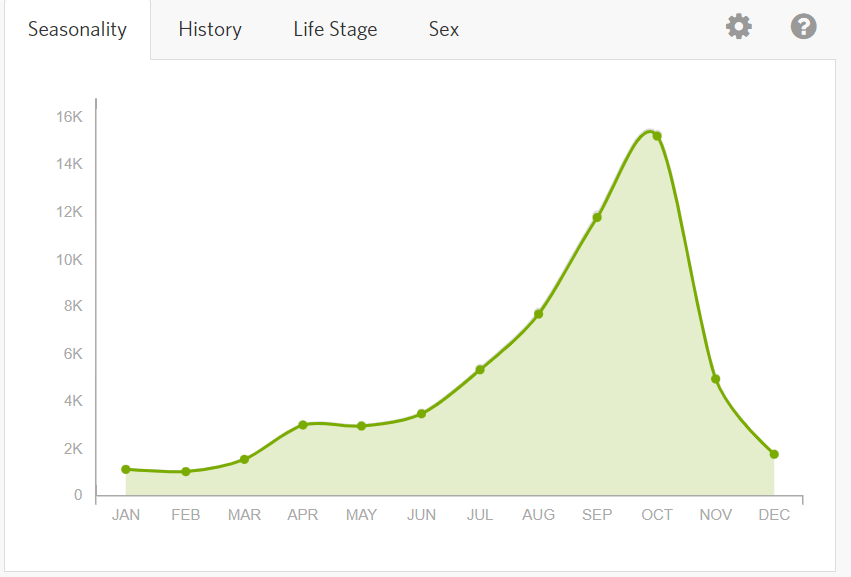Click the March data point marker

[244, 459]
